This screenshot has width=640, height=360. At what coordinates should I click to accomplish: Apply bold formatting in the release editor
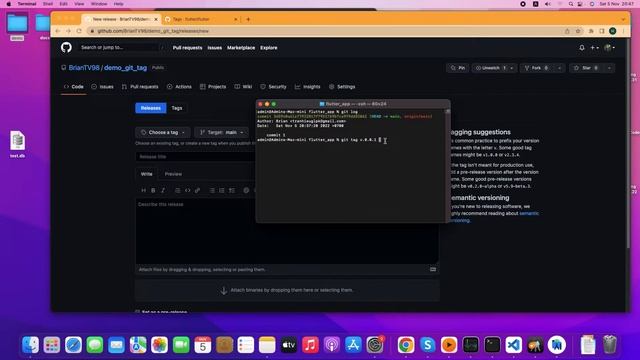tap(153, 190)
